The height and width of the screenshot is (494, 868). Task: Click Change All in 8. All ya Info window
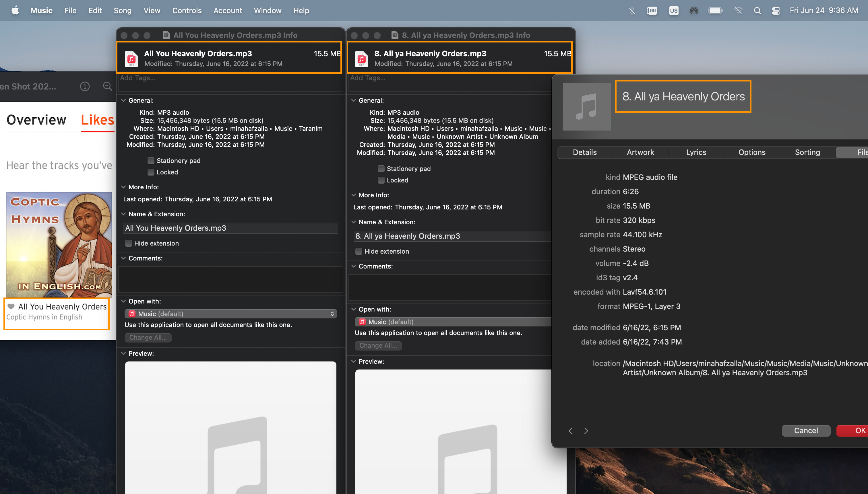(x=378, y=346)
